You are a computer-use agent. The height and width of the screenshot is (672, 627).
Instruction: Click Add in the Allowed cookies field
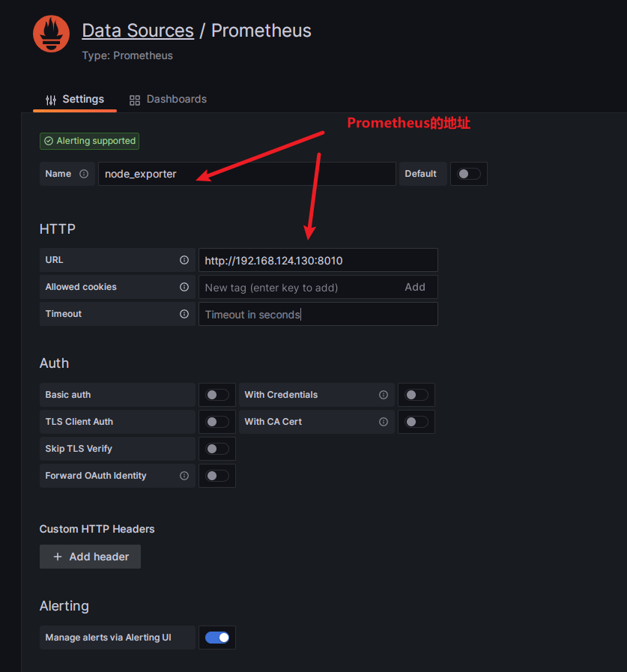[417, 287]
